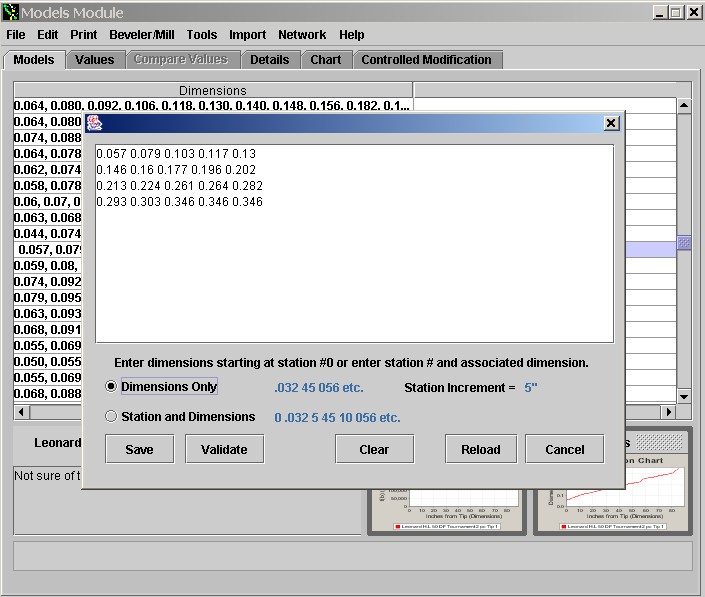This screenshot has width=705, height=597.
Task: Switch to the Controlled Modification tab
Action: [426, 60]
